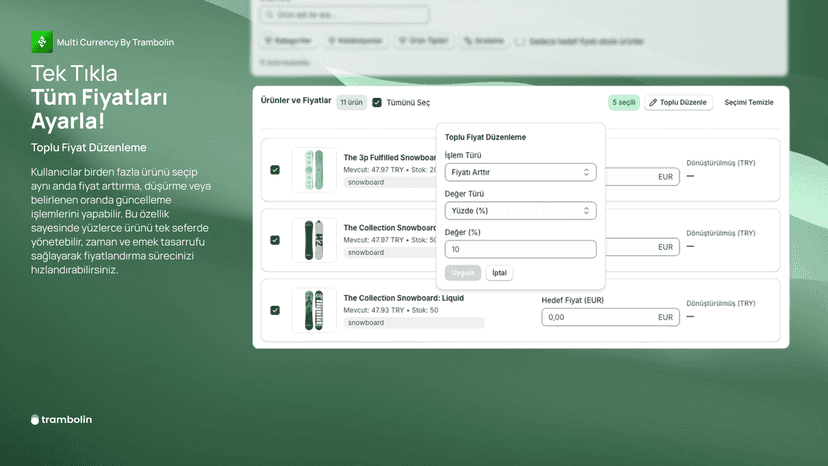Toggle the Tümünü Seç checkbox
This screenshot has width=828, height=466.
(377, 102)
